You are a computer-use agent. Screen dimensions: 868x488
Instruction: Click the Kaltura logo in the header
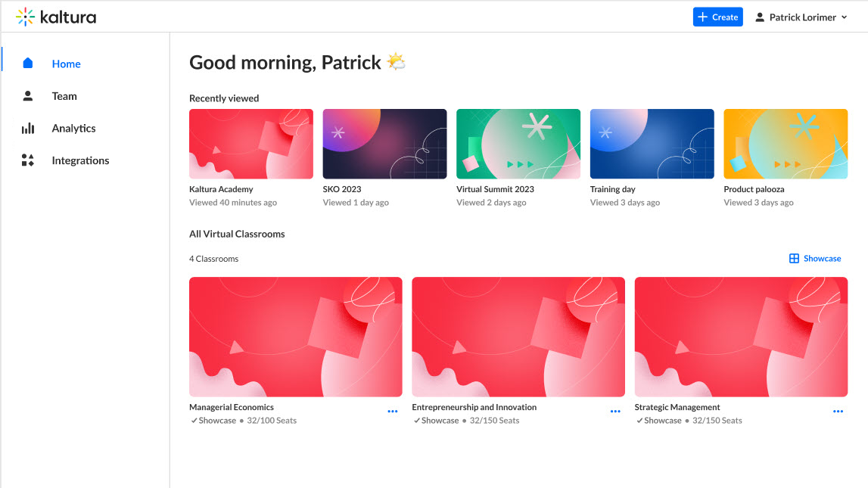56,17
